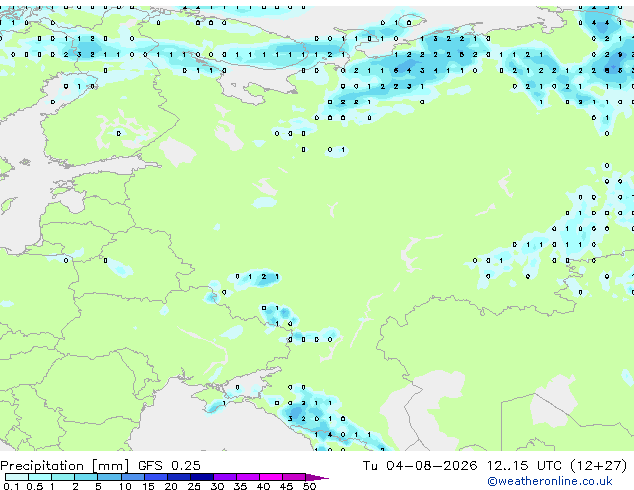Click the '0.1' legend scale label
Screen dimensions: 634x490
[11, 486]
